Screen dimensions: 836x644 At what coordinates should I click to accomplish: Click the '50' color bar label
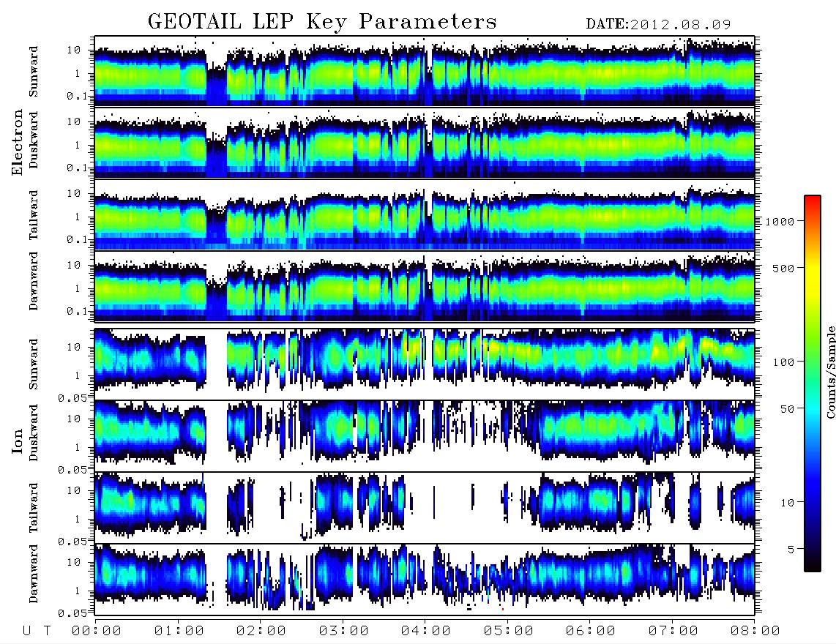[x=787, y=409]
